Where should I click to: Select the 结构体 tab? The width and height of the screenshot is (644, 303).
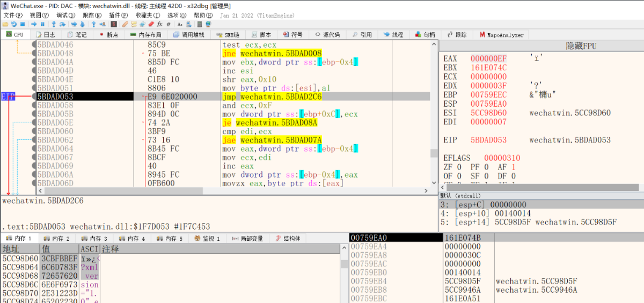287,238
